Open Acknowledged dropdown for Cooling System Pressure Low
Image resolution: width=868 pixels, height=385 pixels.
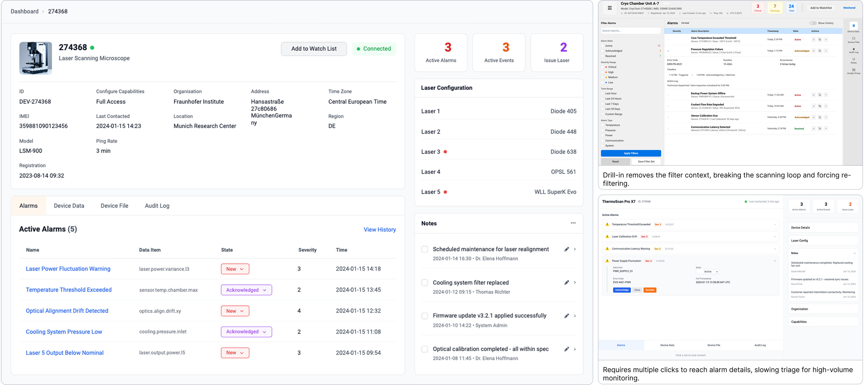pos(246,332)
